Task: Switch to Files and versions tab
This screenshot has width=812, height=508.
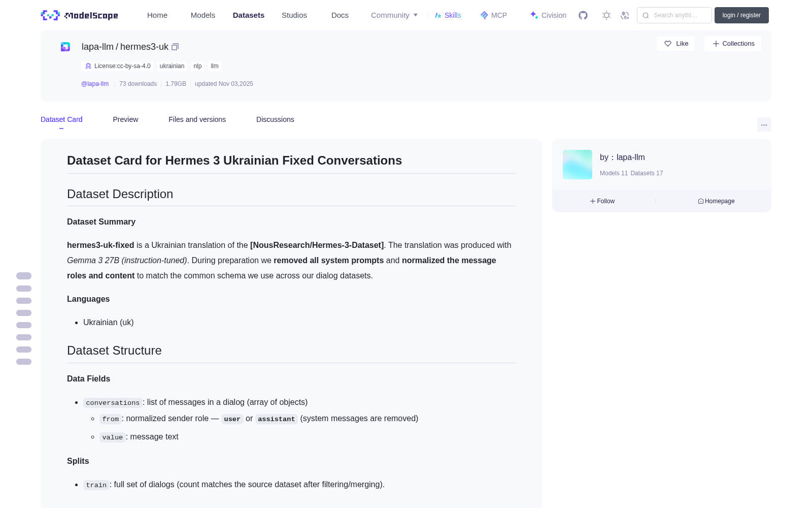Action: [197, 119]
